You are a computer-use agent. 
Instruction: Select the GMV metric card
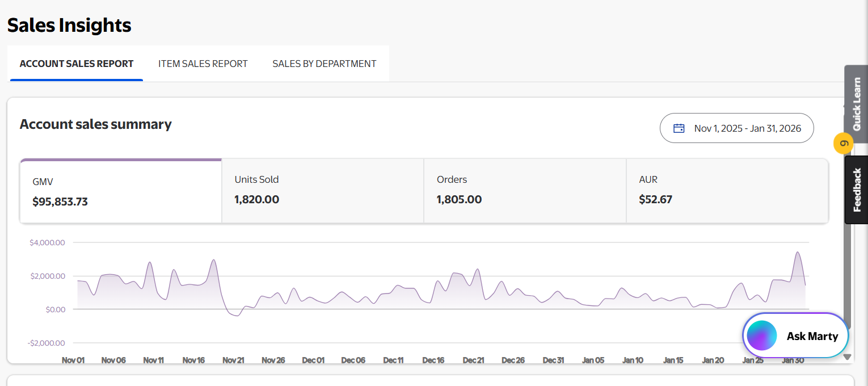click(x=120, y=192)
